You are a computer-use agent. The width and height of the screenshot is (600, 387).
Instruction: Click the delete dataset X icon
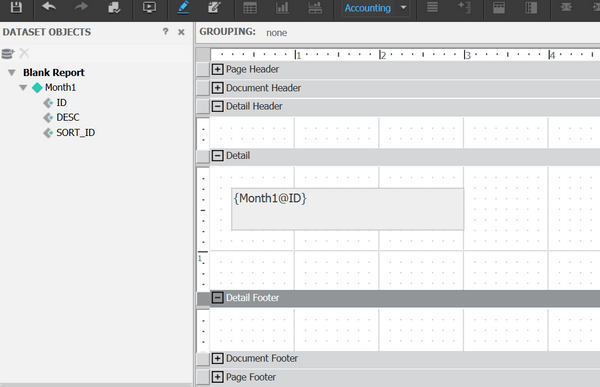24,53
